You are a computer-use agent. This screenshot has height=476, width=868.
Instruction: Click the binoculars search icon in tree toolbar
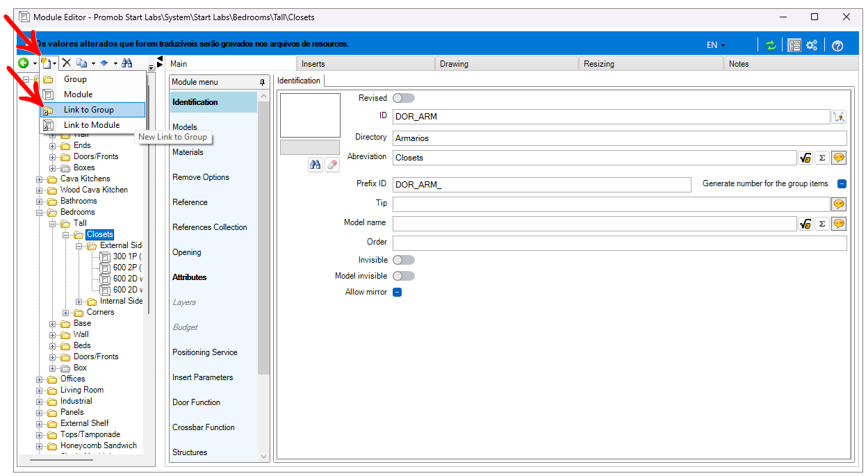click(126, 63)
